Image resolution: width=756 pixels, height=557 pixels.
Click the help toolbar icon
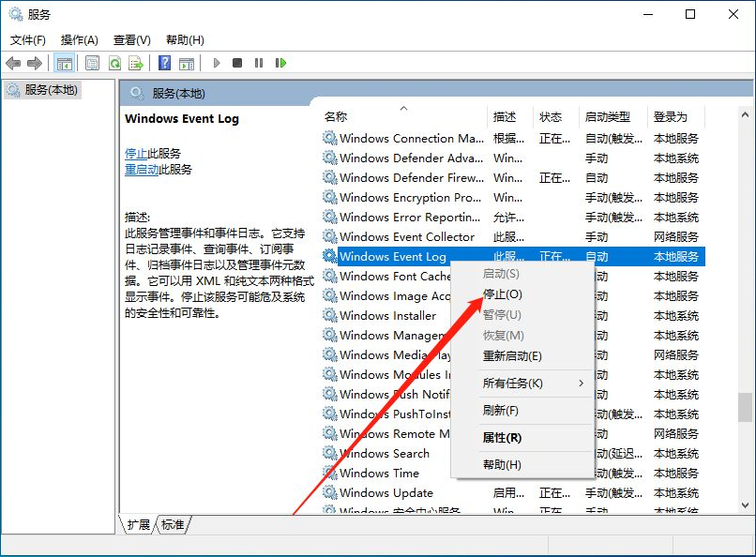[x=163, y=63]
